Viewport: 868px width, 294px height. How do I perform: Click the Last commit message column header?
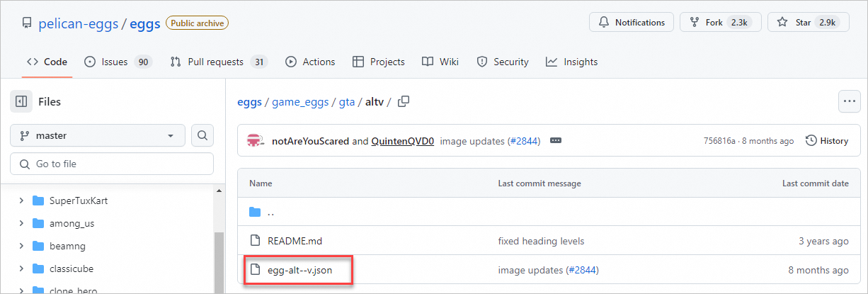(539, 183)
